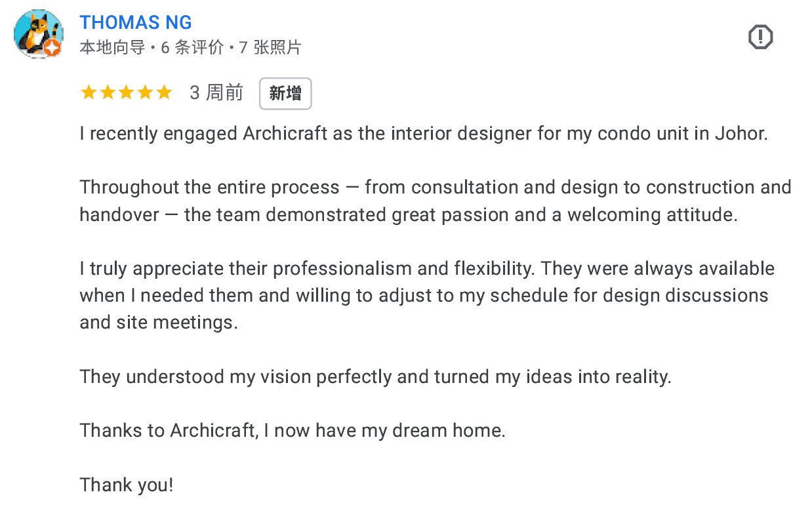812x505 pixels.
Task: Click the orange Local Guide badge on avatar
Action: tap(52, 47)
